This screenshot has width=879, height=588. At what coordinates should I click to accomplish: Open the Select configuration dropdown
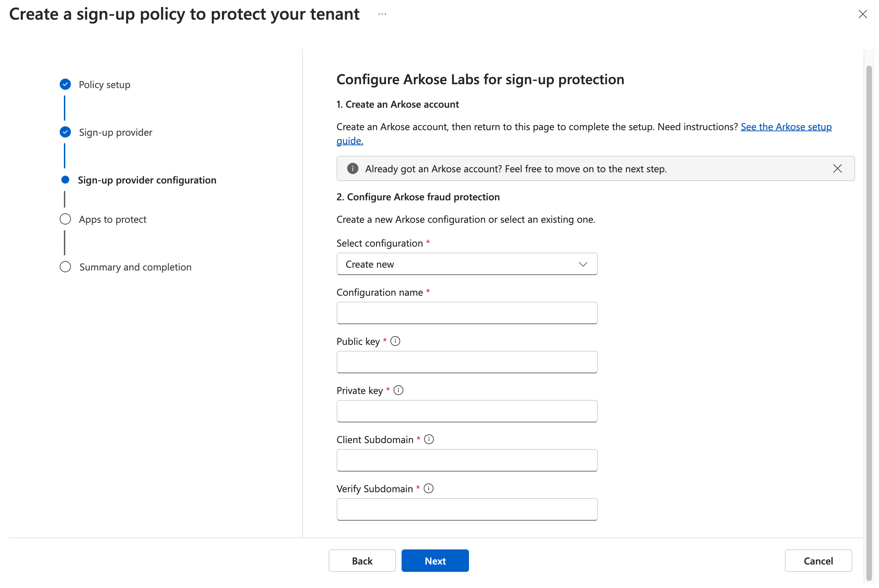point(467,265)
